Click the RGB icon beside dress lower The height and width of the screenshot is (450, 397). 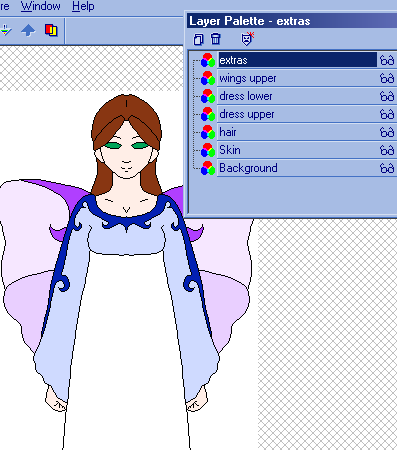208,96
